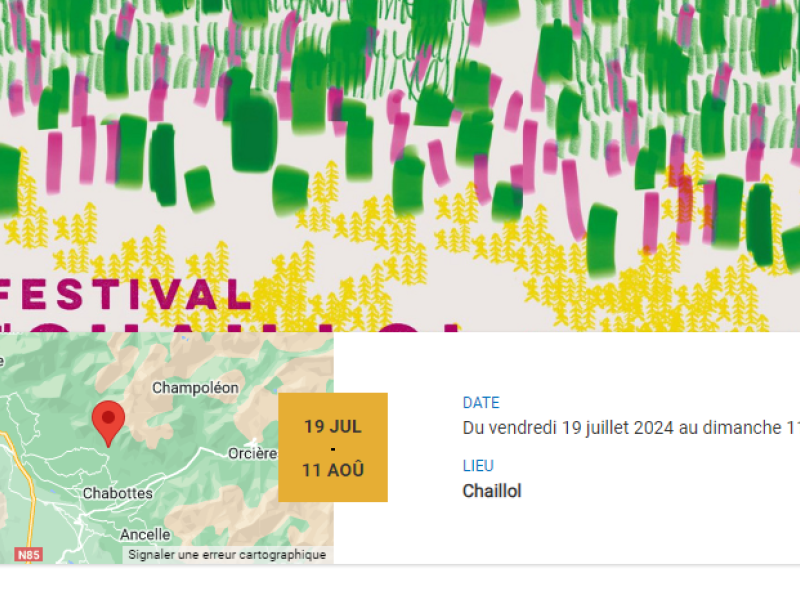This screenshot has height=600, width=800.
Task: Click the Orcières label on the map
Action: pyautogui.click(x=253, y=454)
